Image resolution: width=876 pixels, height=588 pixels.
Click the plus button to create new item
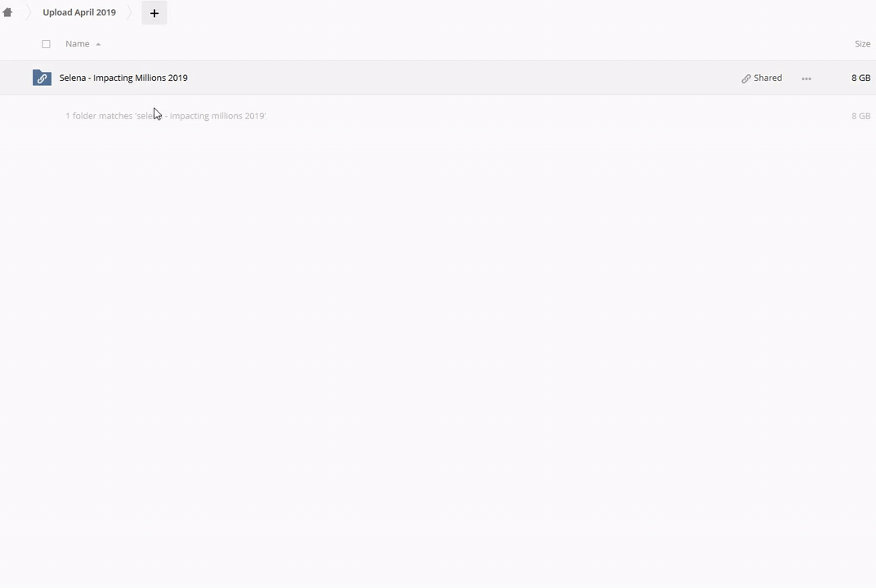154,13
